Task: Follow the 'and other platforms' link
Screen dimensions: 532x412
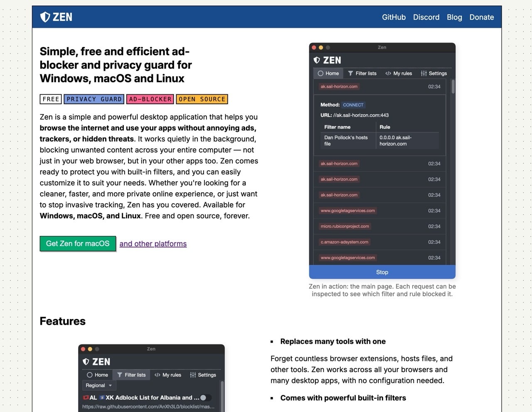Action: [153, 244]
